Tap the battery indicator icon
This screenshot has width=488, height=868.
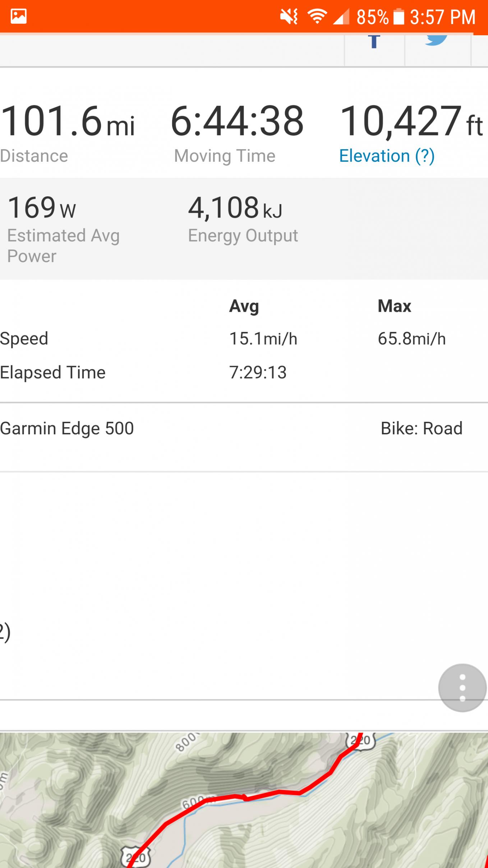point(399,17)
